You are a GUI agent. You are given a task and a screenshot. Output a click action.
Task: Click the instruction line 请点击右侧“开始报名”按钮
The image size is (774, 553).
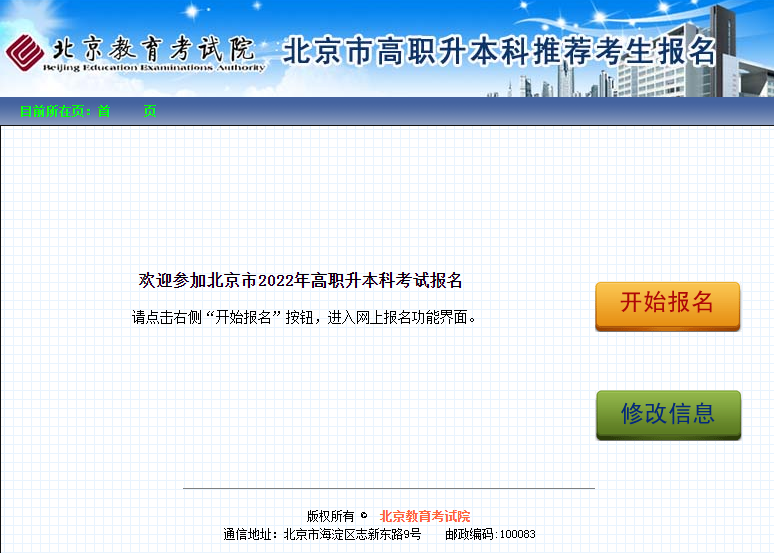pos(303,317)
